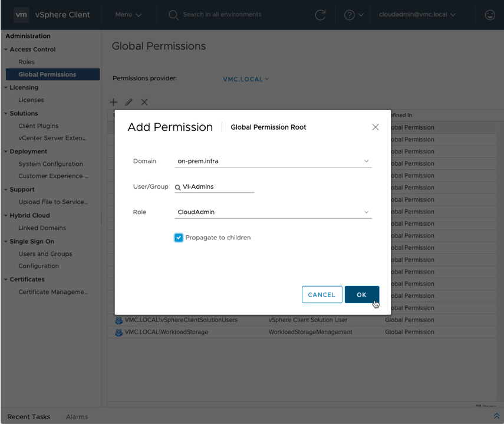
Task: Expand the Recent Tasks panel chevrons
Action: coord(496,416)
